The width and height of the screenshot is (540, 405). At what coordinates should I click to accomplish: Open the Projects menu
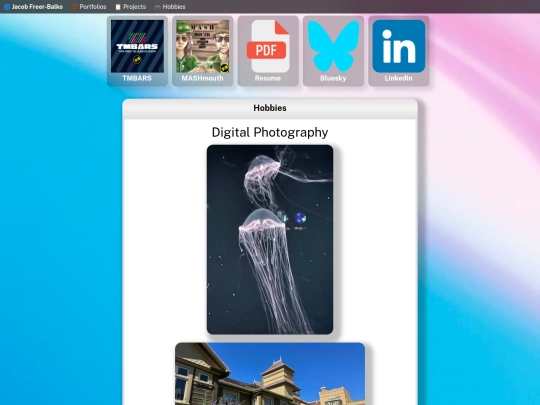(x=131, y=7)
